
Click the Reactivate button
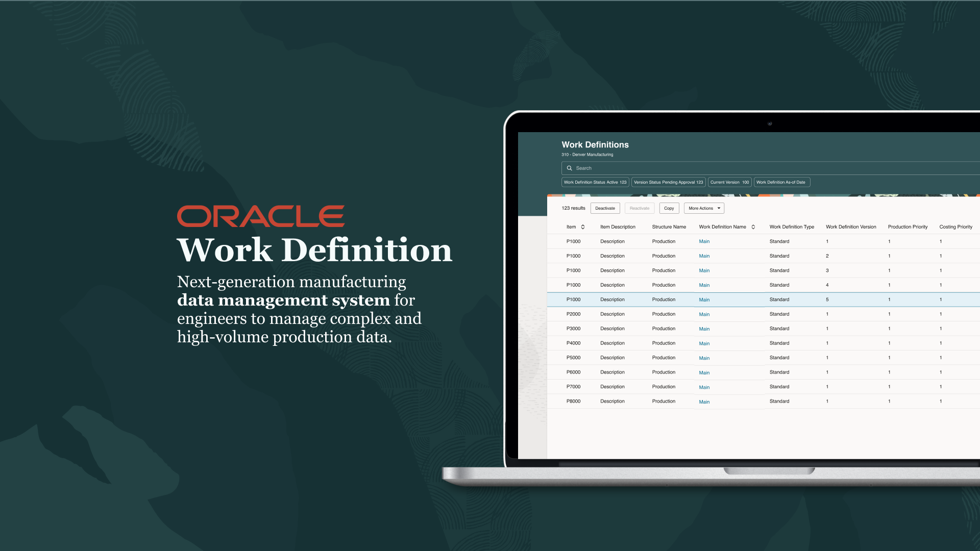pyautogui.click(x=640, y=208)
